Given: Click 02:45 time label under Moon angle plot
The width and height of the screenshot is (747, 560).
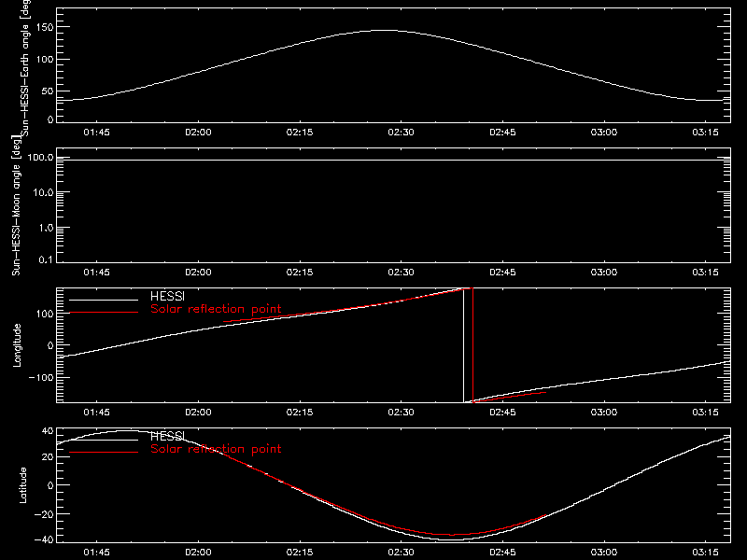Looking at the screenshot, I should click(x=502, y=273).
